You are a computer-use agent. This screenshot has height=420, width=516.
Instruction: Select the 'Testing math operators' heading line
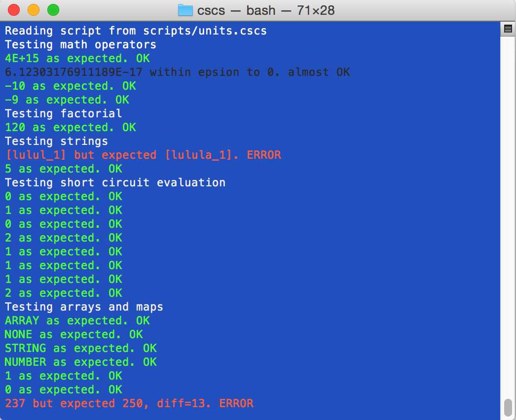(80, 44)
